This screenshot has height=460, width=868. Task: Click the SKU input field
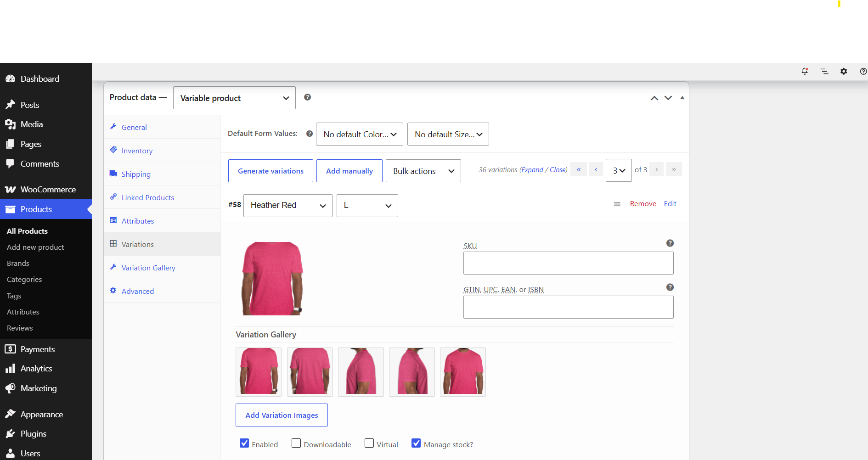click(569, 263)
